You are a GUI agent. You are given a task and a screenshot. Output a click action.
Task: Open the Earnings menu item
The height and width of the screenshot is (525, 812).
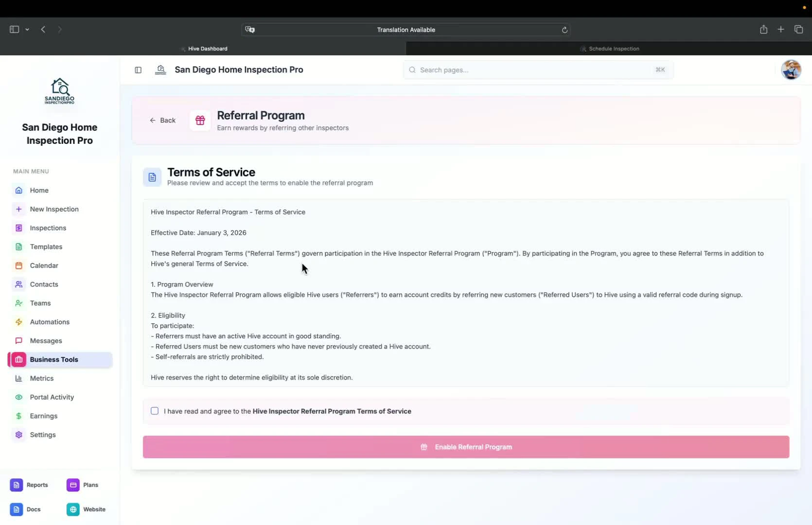point(60,416)
